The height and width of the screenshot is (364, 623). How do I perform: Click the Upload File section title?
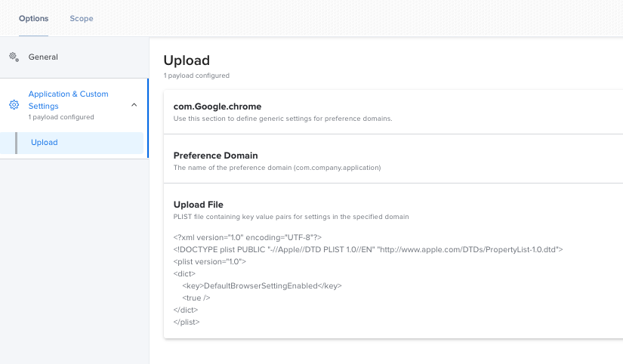(x=199, y=205)
